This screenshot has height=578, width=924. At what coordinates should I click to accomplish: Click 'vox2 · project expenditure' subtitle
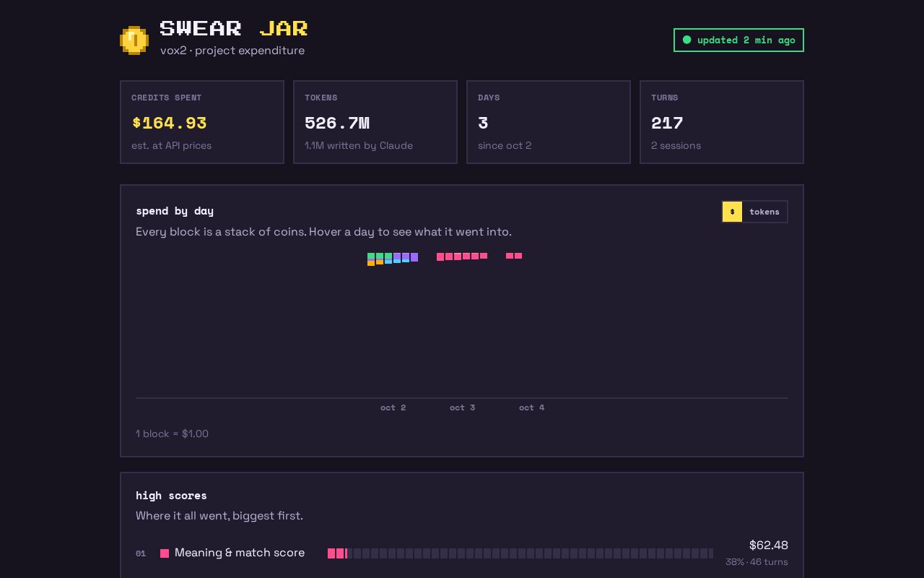tap(232, 51)
